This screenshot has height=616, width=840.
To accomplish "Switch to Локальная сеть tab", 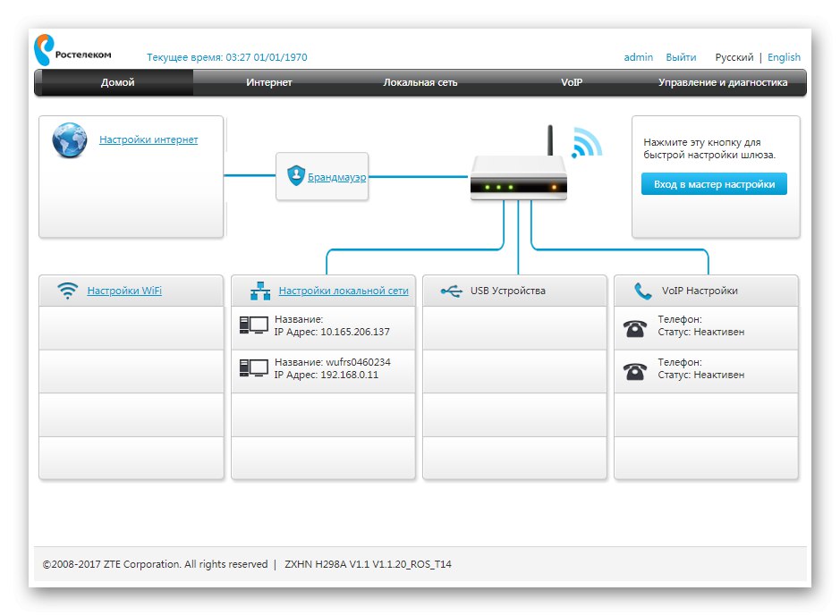I will [420, 82].
